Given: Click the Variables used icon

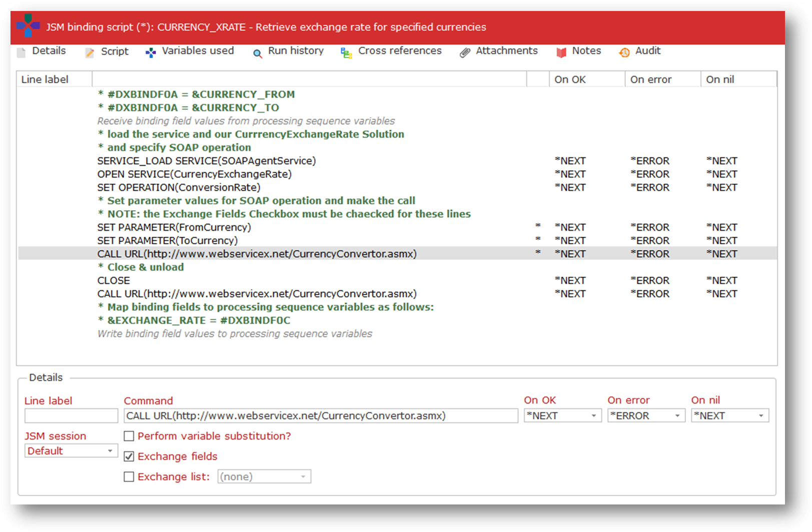Looking at the screenshot, I should tap(151, 53).
